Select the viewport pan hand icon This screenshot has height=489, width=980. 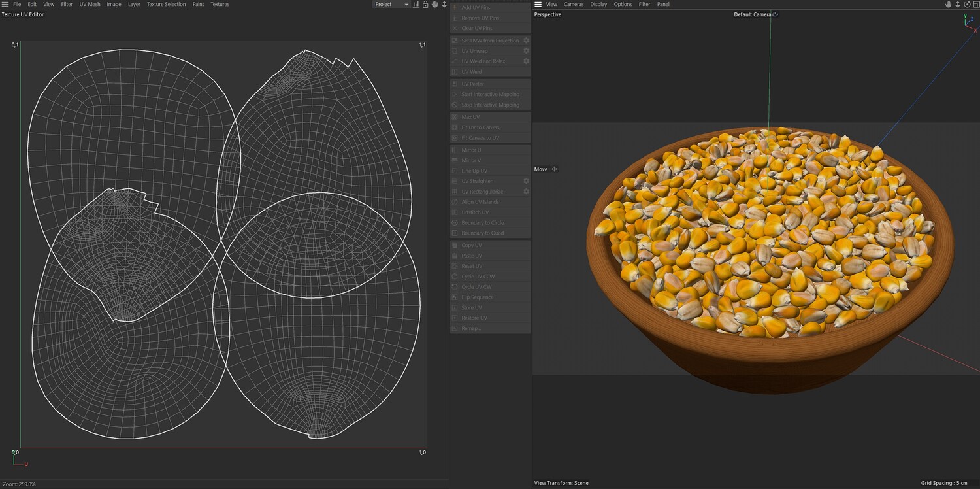949,4
